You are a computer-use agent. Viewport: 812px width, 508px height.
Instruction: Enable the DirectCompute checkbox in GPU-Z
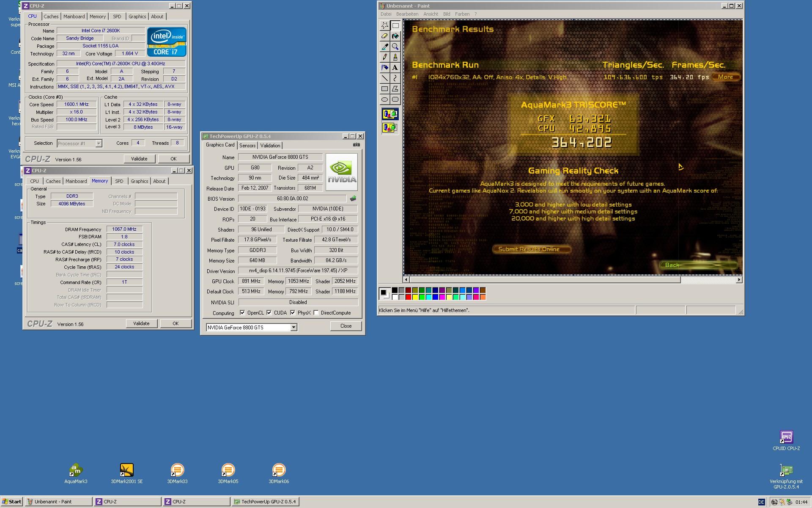pos(316,313)
